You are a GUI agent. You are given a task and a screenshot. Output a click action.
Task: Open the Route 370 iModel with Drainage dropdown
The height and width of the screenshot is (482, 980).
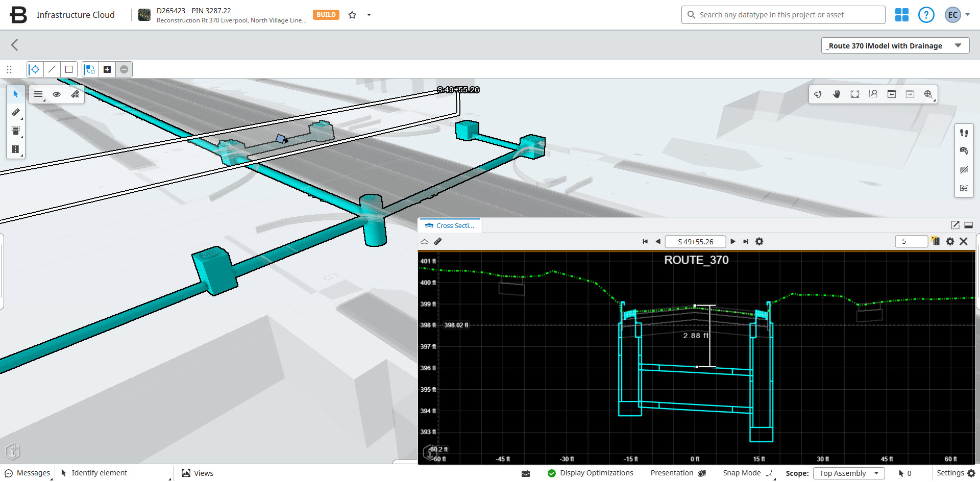pyautogui.click(x=894, y=46)
